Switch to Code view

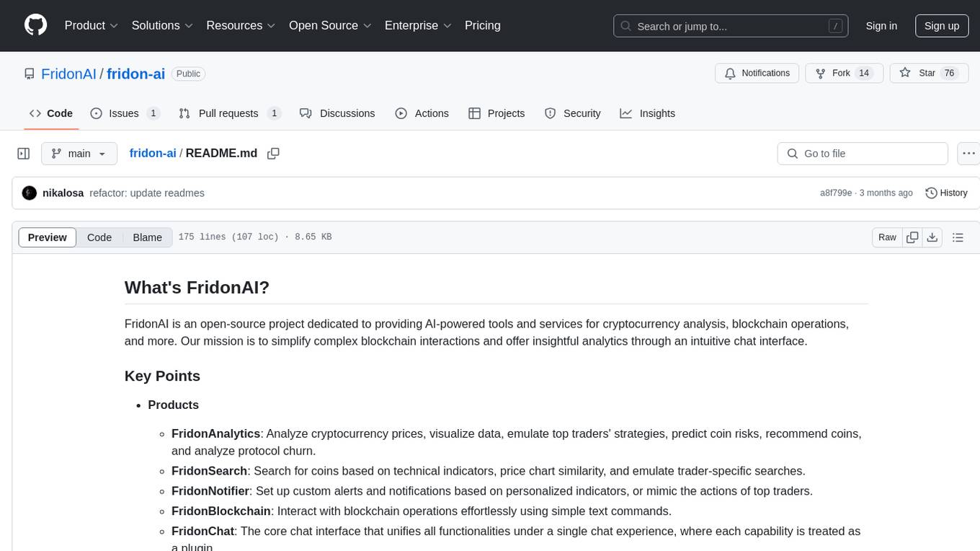pos(99,237)
